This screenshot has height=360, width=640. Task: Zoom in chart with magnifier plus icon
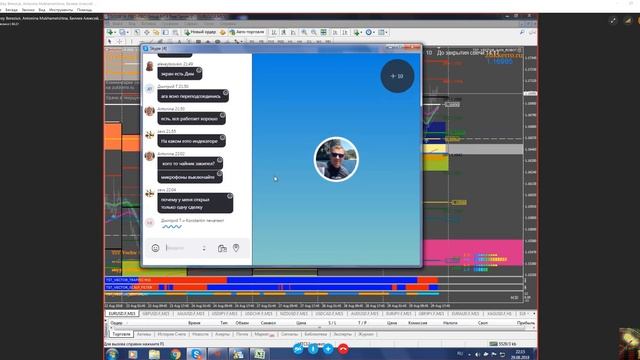pyautogui.click(x=304, y=32)
